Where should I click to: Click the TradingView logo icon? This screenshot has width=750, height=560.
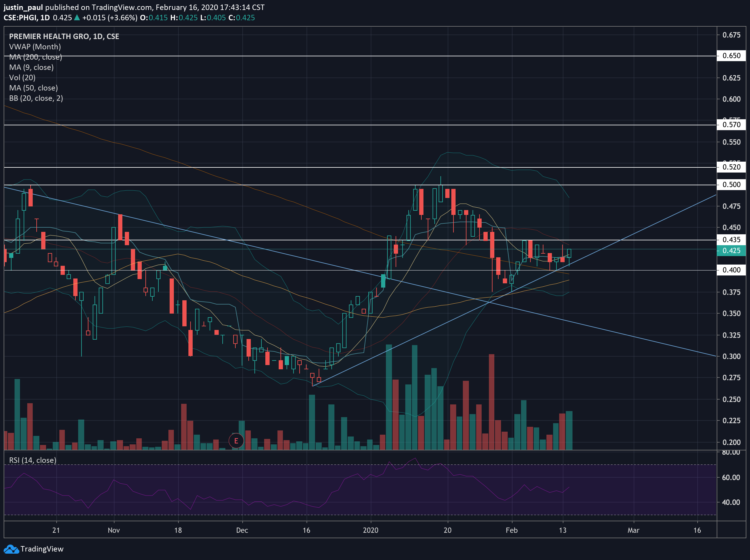coord(12,549)
